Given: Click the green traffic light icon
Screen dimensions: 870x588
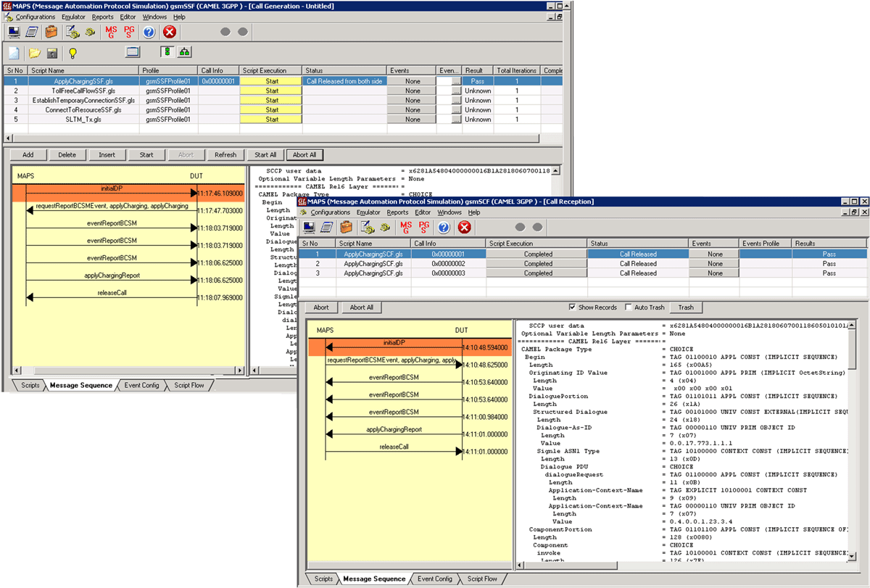Looking at the screenshot, I should (x=167, y=52).
